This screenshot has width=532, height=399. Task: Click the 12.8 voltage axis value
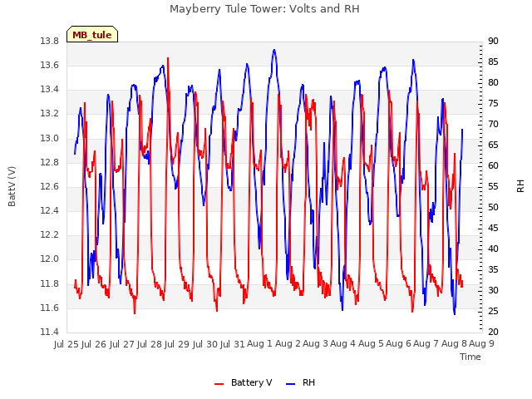49,163
